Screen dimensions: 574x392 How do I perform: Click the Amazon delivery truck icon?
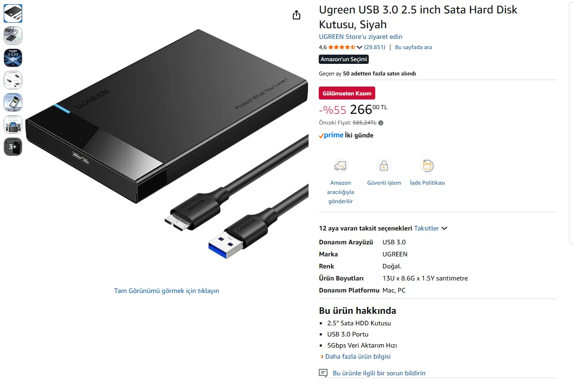pyautogui.click(x=341, y=166)
